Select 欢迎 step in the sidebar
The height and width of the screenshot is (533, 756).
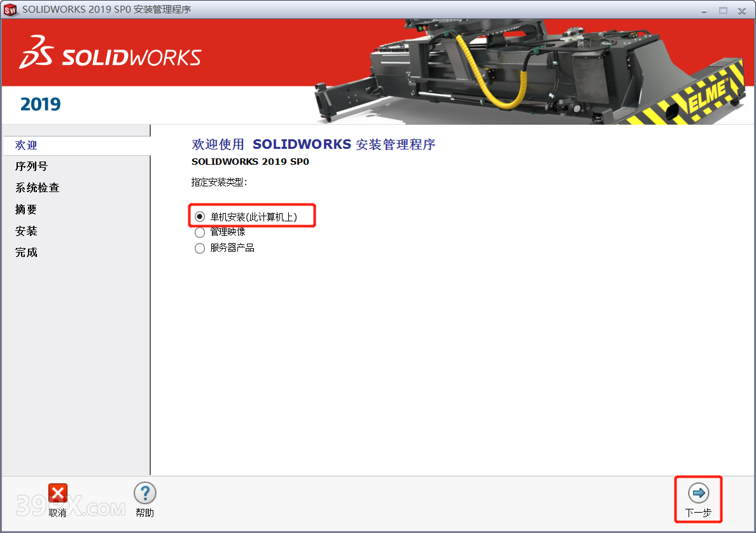click(x=26, y=146)
